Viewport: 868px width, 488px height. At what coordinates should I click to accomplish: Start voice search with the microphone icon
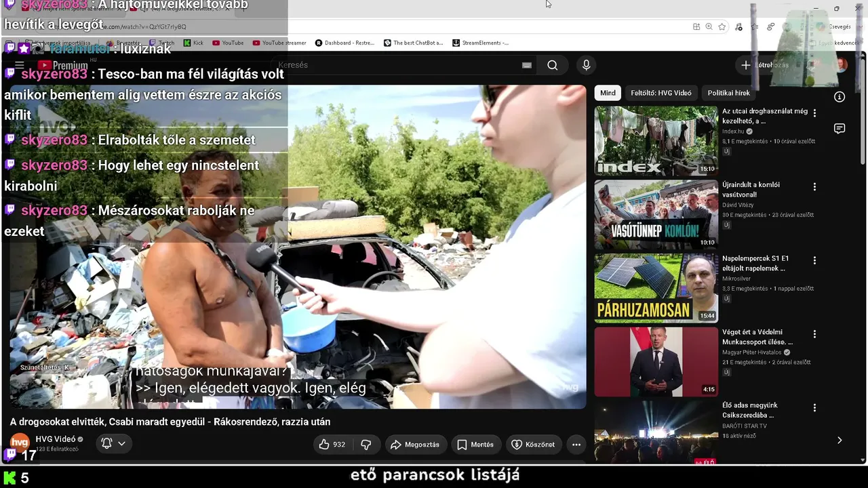[x=587, y=65]
